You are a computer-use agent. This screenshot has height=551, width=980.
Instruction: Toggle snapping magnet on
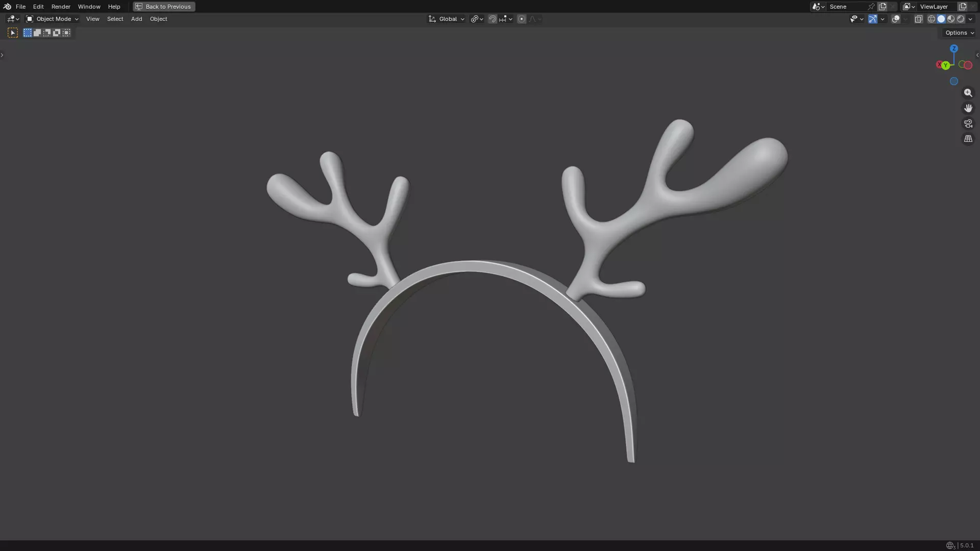[492, 19]
